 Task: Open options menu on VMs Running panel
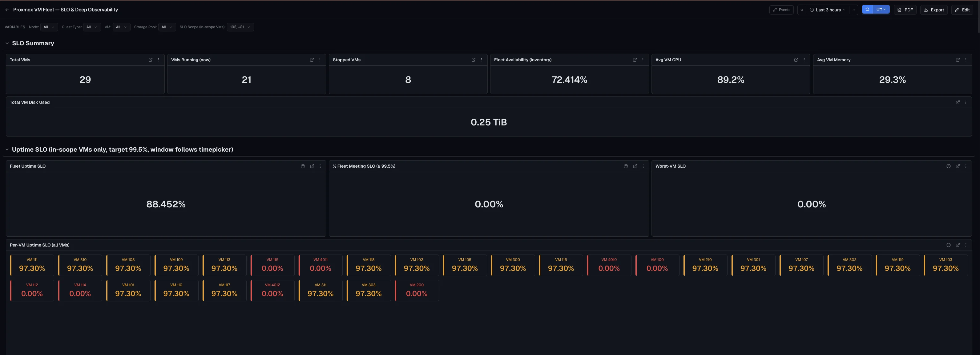(x=320, y=60)
